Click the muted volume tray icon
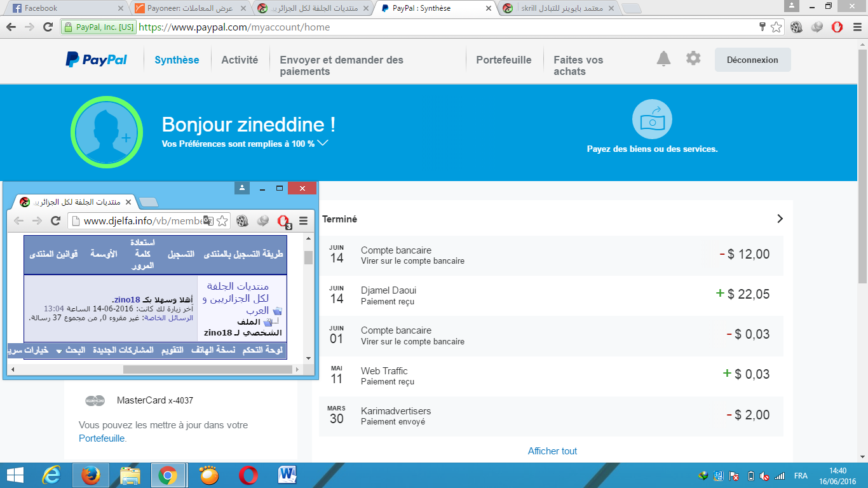Viewport: 868px width, 488px height. 765,476
